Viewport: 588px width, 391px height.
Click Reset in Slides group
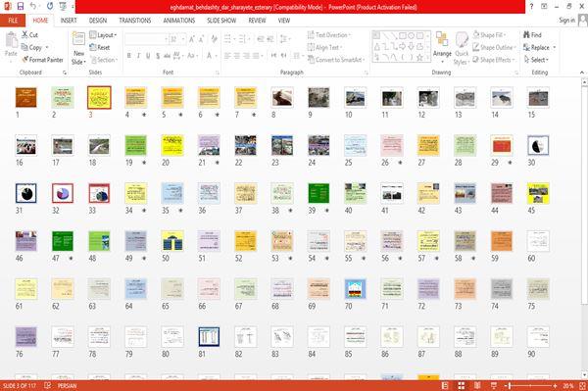(x=100, y=47)
